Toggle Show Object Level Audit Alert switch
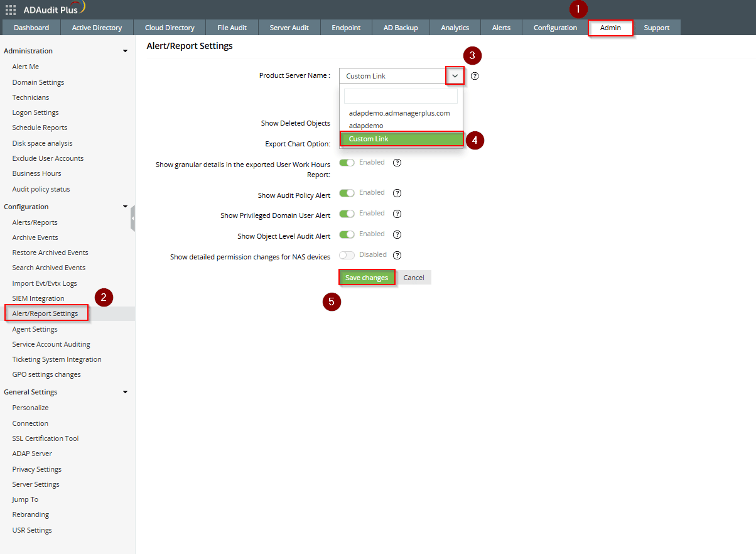 tap(347, 234)
